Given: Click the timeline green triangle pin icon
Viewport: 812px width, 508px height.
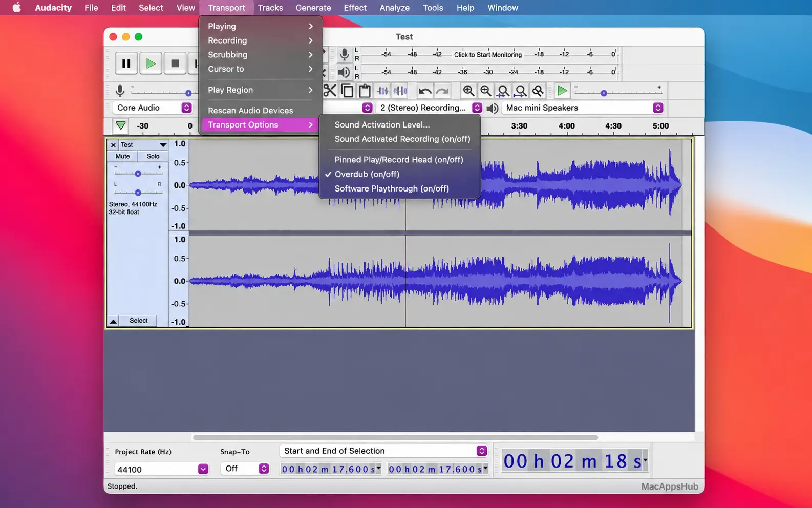Looking at the screenshot, I should click(x=120, y=125).
